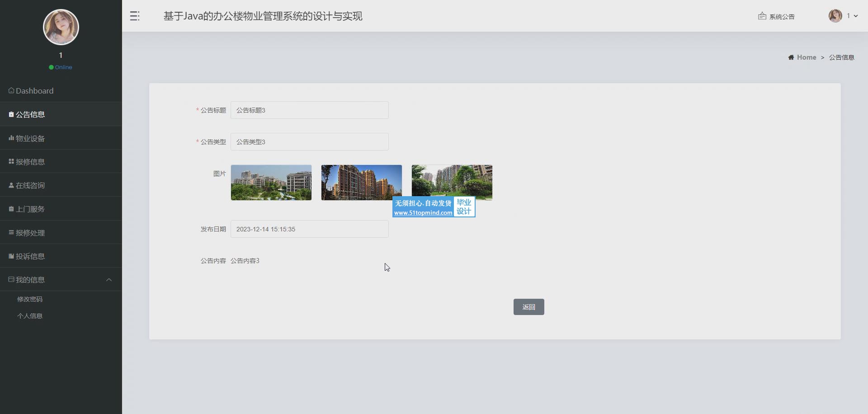Click the 报修处理 list icon
868x414 pixels.
coord(11,232)
